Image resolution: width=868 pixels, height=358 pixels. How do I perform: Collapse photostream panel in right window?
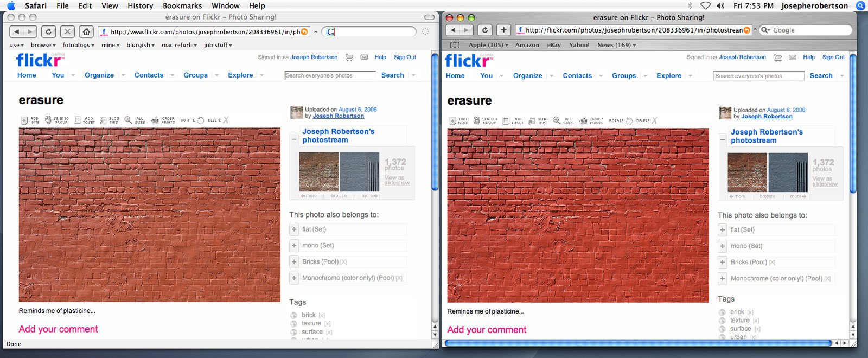pyautogui.click(x=723, y=140)
